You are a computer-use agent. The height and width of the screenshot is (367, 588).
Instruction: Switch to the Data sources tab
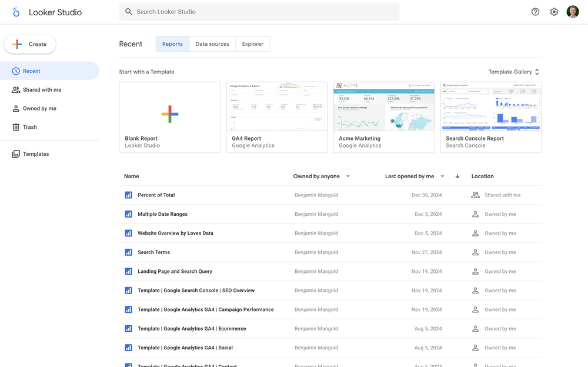pyautogui.click(x=212, y=44)
